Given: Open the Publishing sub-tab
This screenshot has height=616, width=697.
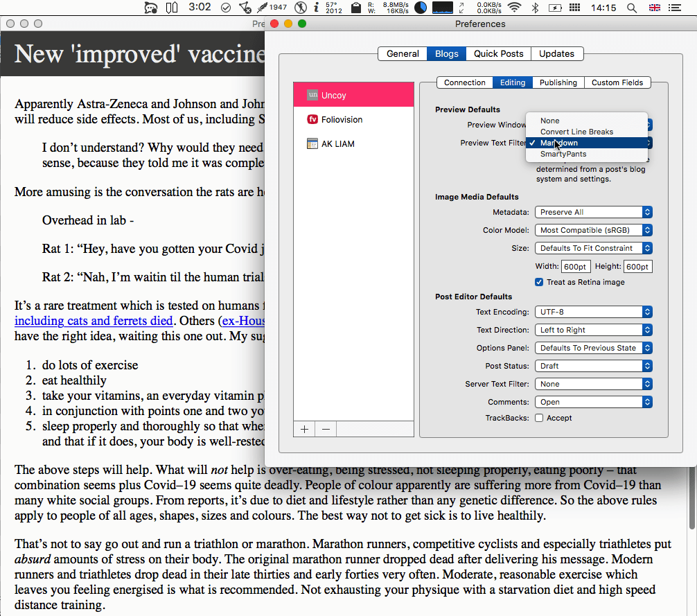Looking at the screenshot, I should 558,82.
